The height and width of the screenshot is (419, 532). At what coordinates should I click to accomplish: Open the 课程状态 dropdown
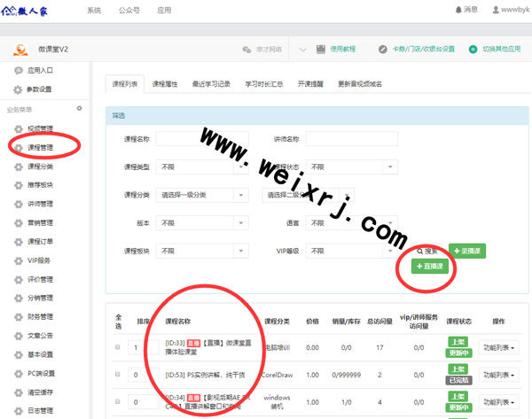[x=351, y=167]
